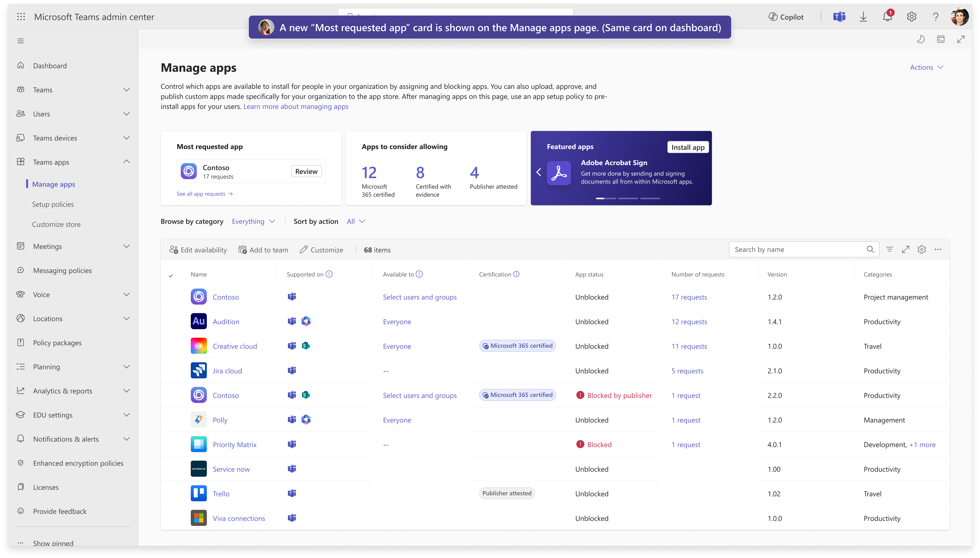Open the user profile avatar
The image size is (980, 558).
(960, 17)
